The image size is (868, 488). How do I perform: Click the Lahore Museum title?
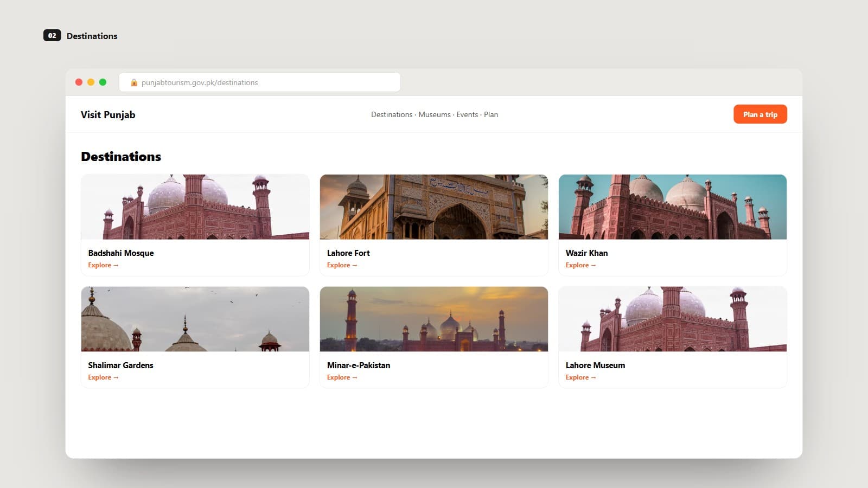click(595, 365)
